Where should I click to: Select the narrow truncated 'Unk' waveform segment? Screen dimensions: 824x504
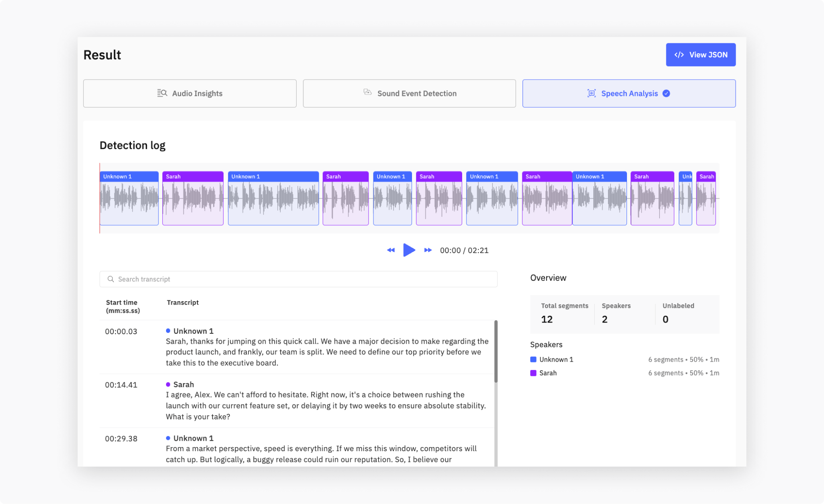pyautogui.click(x=685, y=198)
